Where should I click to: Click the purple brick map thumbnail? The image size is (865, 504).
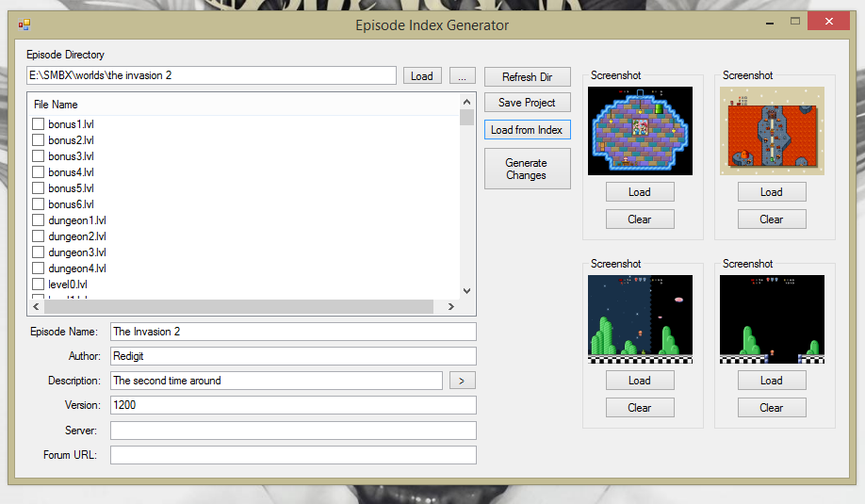pos(640,131)
